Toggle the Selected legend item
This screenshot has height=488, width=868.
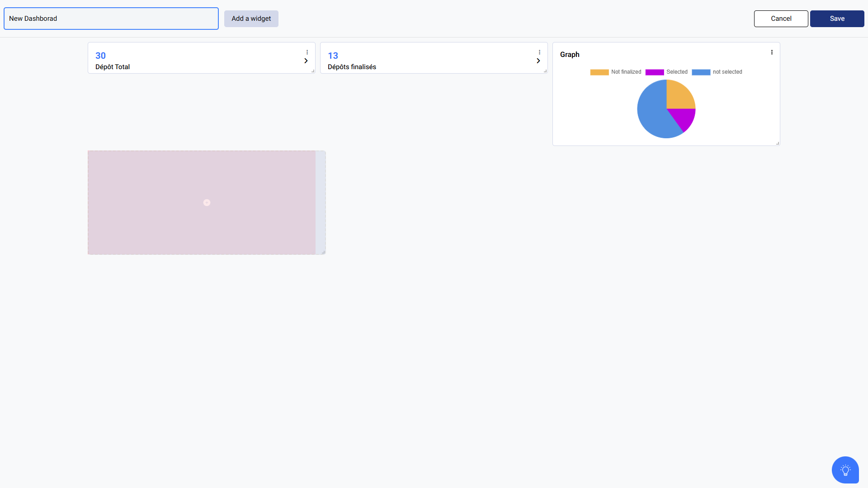(667, 72)
